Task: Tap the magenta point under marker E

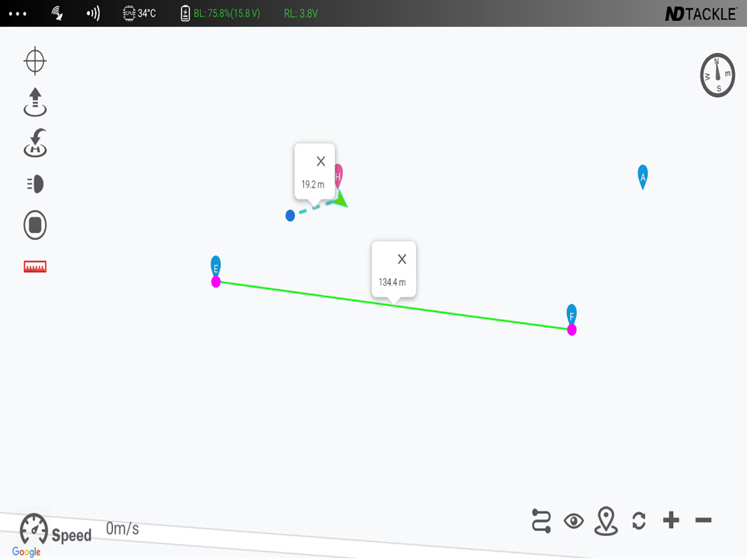Action: 216,282
